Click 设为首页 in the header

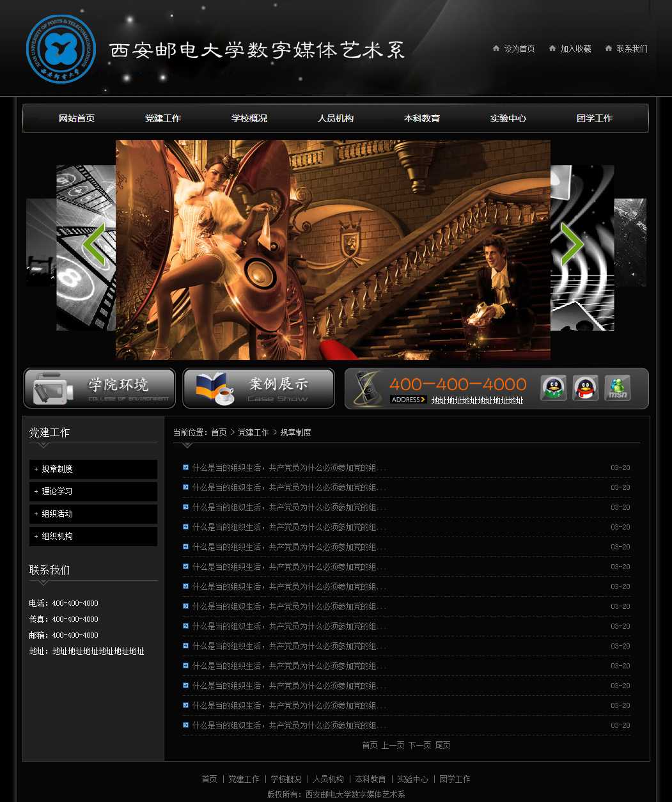(519, 49)
